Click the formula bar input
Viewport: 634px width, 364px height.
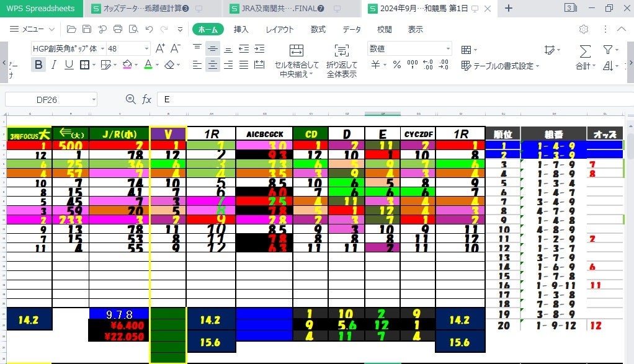(x=395, y=99)
